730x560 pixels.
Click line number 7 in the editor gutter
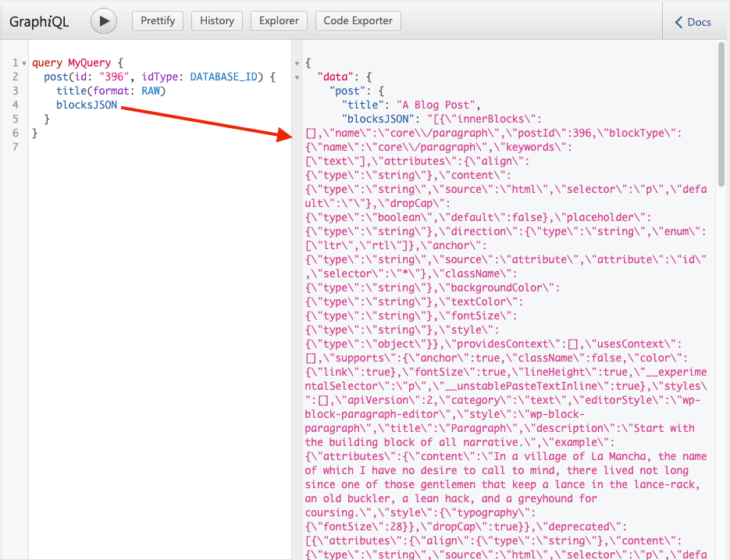click(16, 147)
